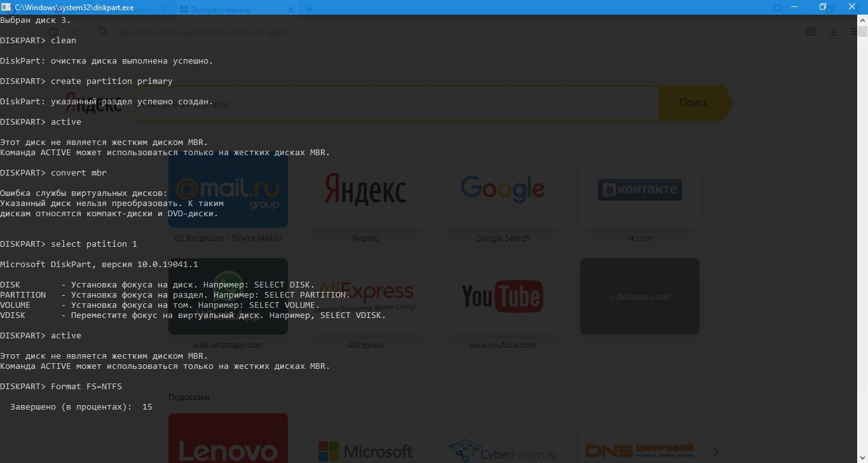Click the VOLUME help line in console
The image size is (868, 463).
160,305
